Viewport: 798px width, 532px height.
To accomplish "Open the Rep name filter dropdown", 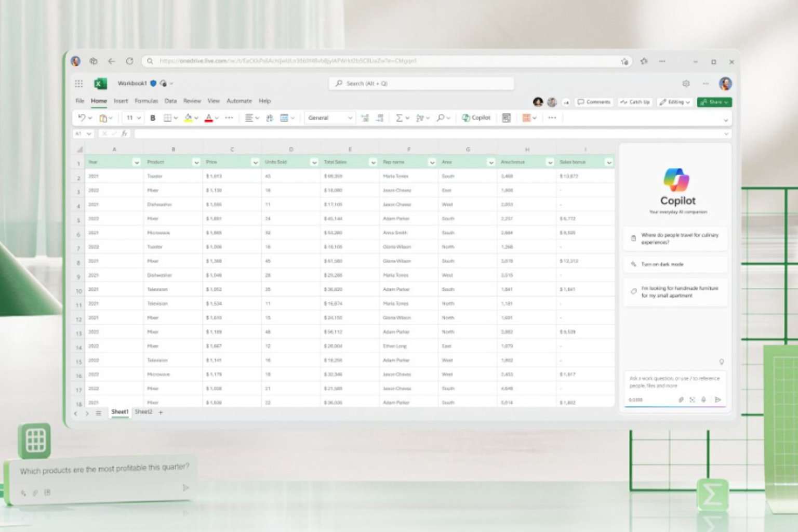I will coord(432,163).
